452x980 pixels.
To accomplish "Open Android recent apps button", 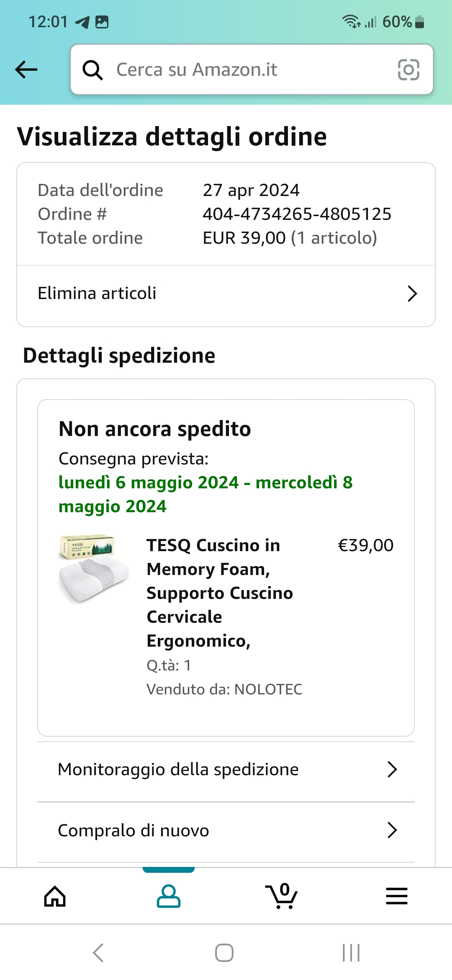I will [x=351, y=953].
